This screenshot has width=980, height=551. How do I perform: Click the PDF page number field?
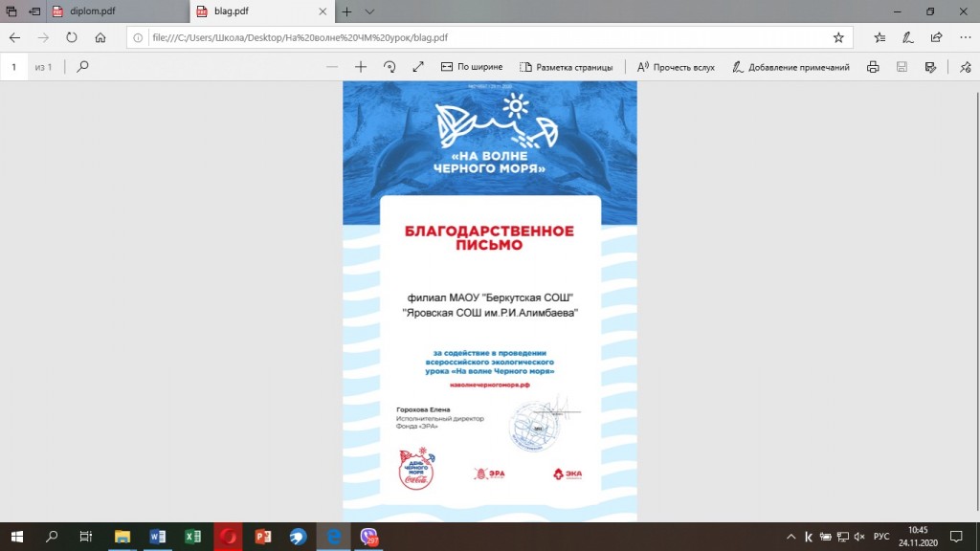[x=15, y=67]
